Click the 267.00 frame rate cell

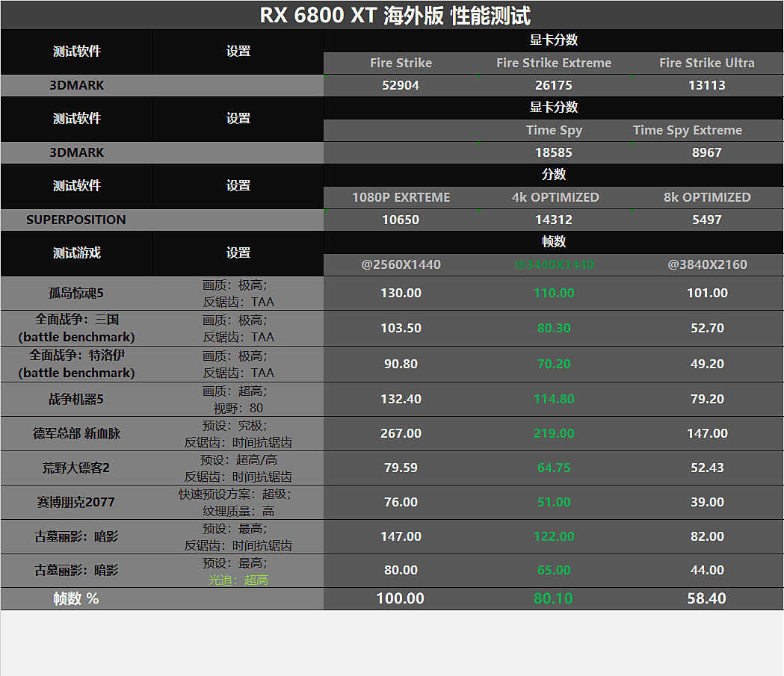(x=401, y=434)
